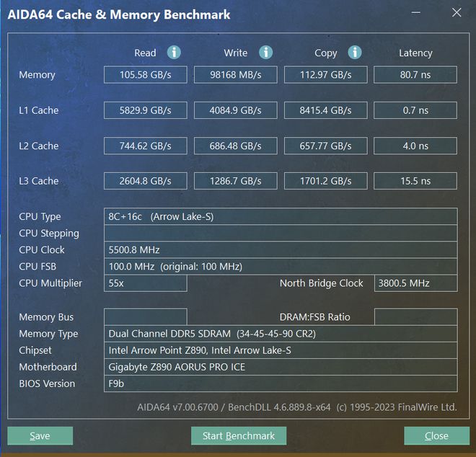Select the Memory Copy value 112.97 GB/s
Viewport: 476px width, 457px height.
(326, 75)
